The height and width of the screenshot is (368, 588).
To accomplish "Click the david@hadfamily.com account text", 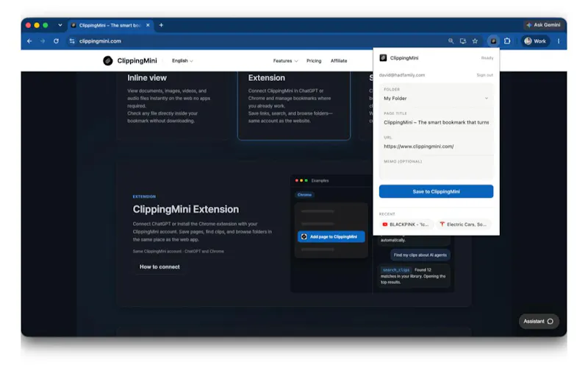I will tap(402, 75).
